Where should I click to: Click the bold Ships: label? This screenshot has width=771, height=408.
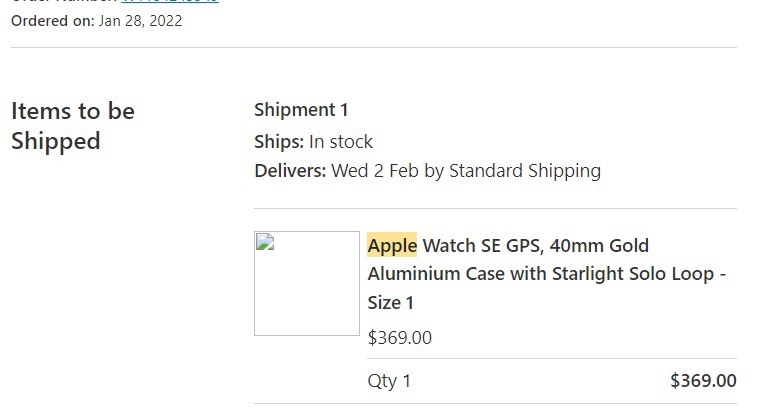point(279,142)
